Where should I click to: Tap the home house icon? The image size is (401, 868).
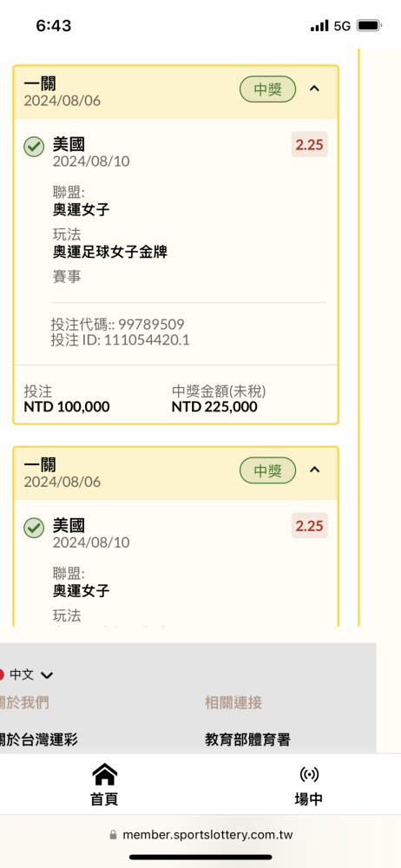click(105, 774)
